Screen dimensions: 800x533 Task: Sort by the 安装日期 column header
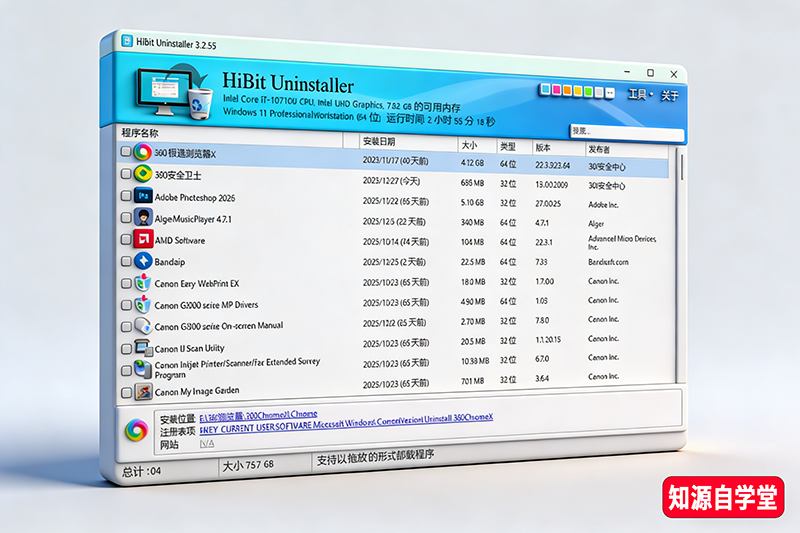[378, 141]
